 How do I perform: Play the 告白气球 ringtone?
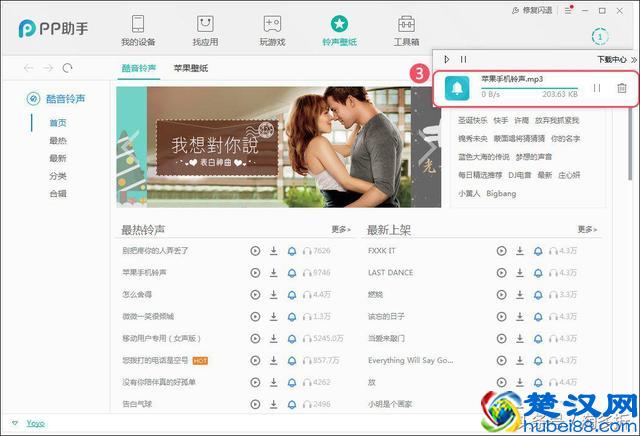pyautogui.click(x=255, y=404)
